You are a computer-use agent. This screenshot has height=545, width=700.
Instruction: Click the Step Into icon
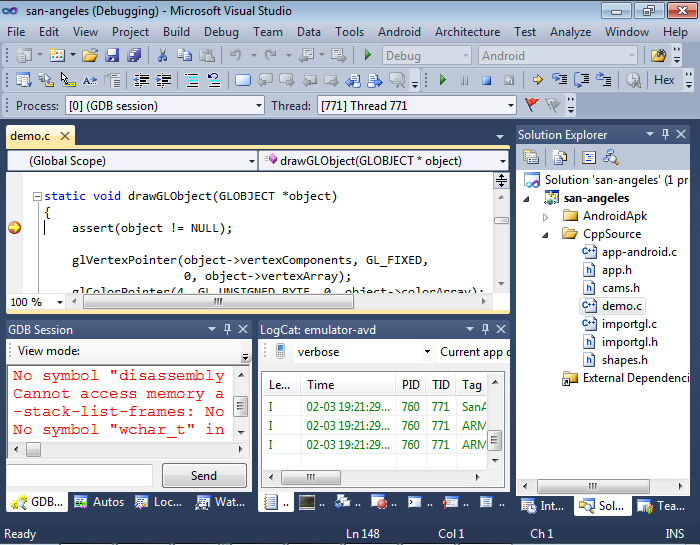559,80
